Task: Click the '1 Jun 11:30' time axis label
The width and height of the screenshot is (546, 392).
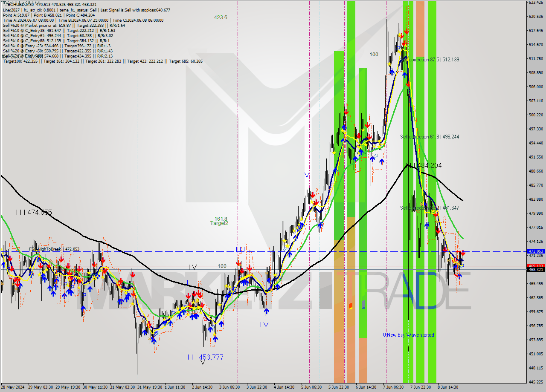Action: pos(175,387)
